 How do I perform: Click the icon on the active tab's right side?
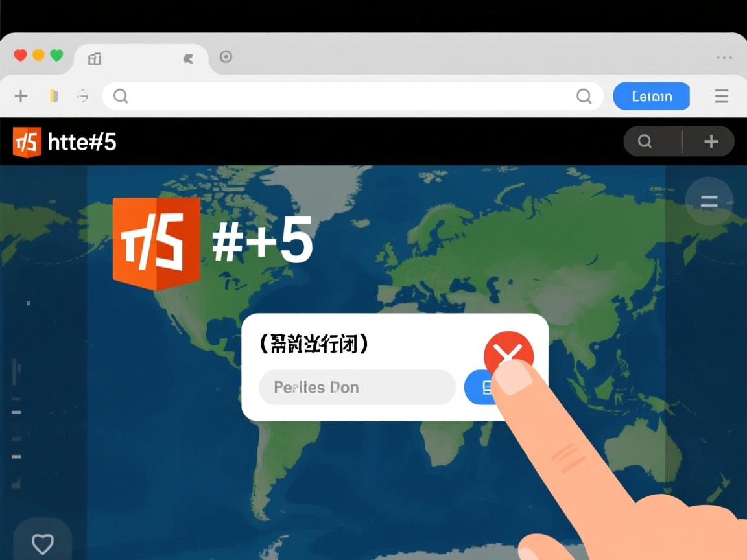tap(189, 59)
